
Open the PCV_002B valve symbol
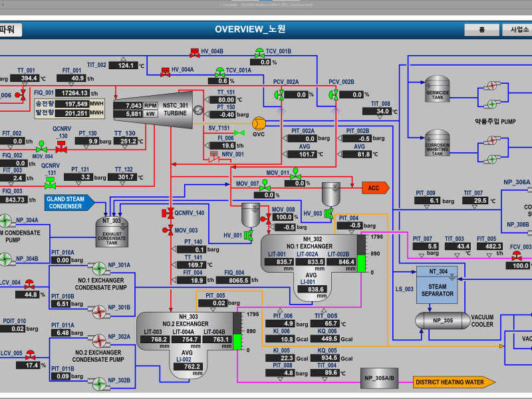[334, 94]
